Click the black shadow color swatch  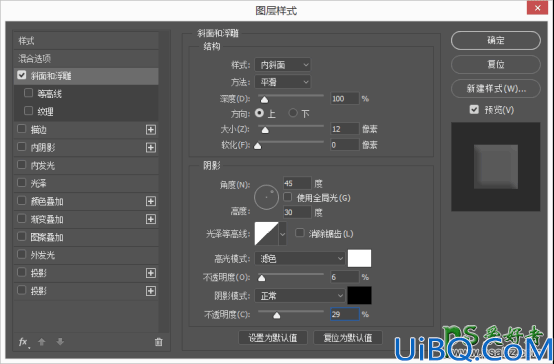point(359,295)
